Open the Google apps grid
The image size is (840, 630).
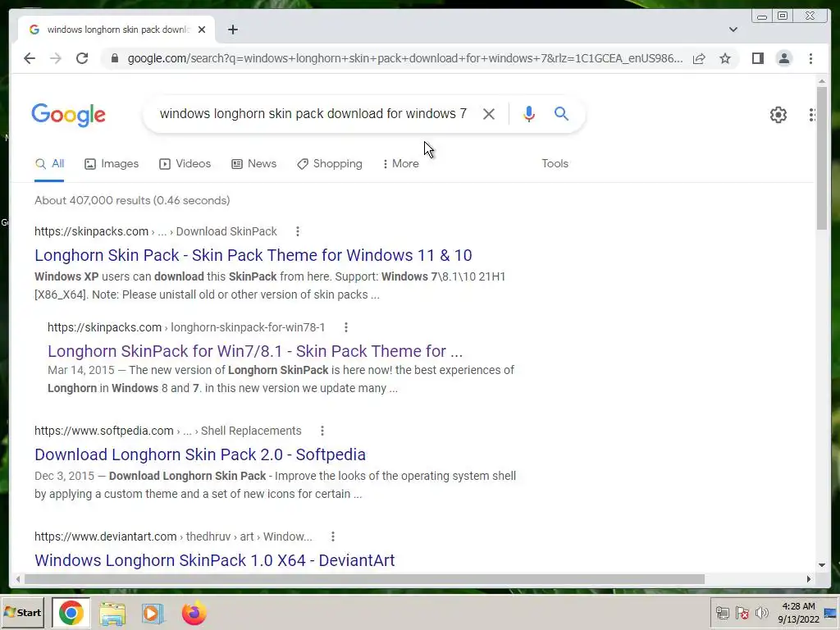coord(812,115)
